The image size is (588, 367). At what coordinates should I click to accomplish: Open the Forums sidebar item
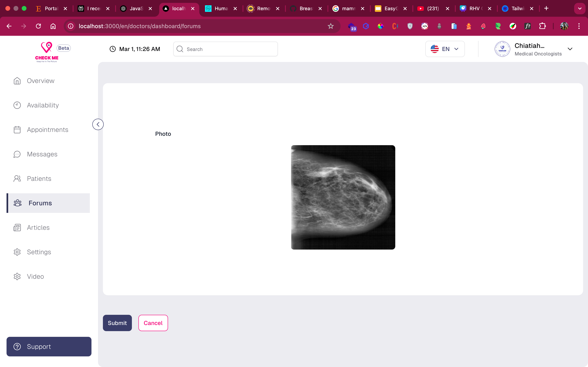pyautogui.click(x=40, y=203)
